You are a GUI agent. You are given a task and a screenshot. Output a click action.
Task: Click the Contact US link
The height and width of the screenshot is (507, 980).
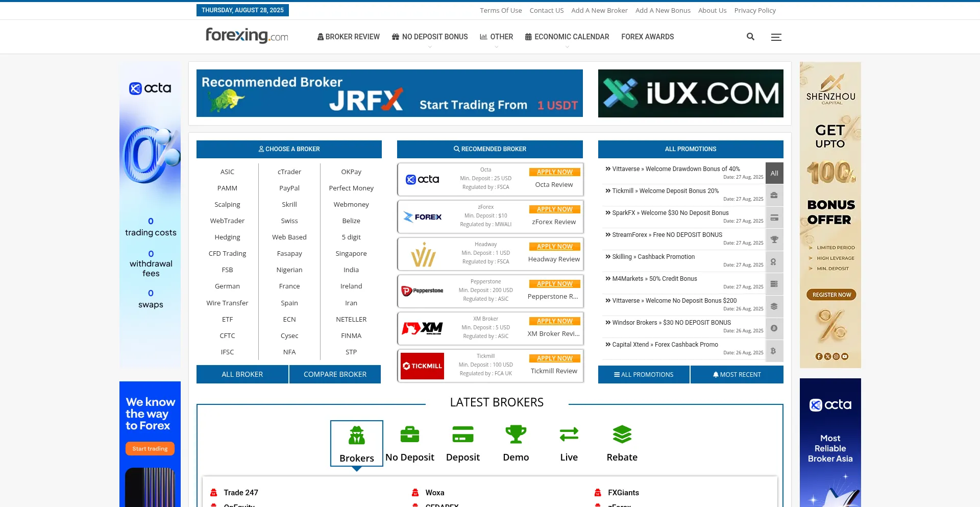(x=547, y=10)
